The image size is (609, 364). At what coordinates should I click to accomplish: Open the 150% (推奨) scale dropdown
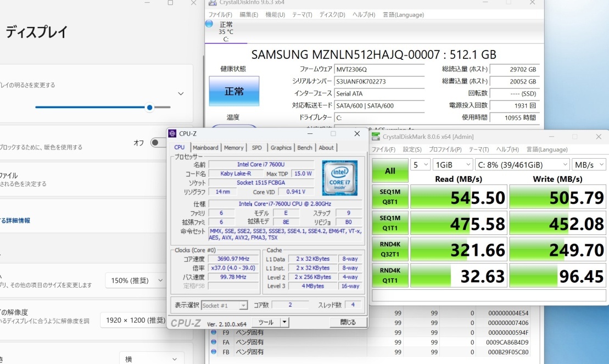coord(136,281)
